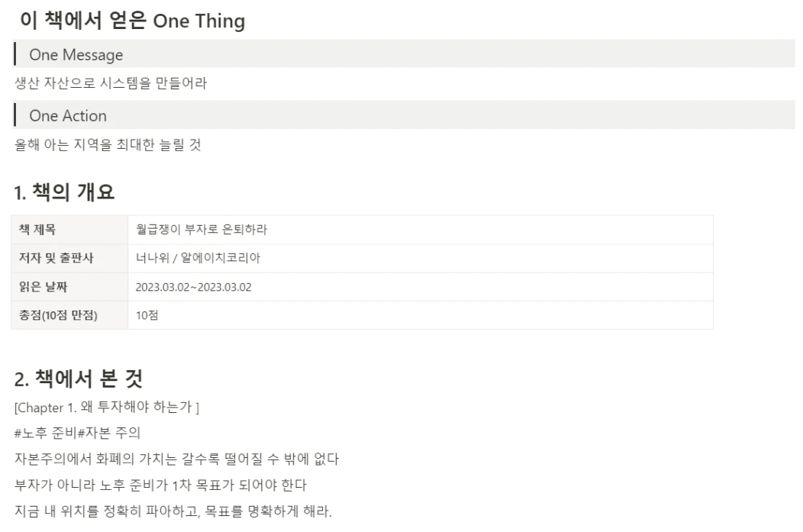Click the line starting 지금 내 위치를
Screen dimensions: 803x532
pos(173,511)
